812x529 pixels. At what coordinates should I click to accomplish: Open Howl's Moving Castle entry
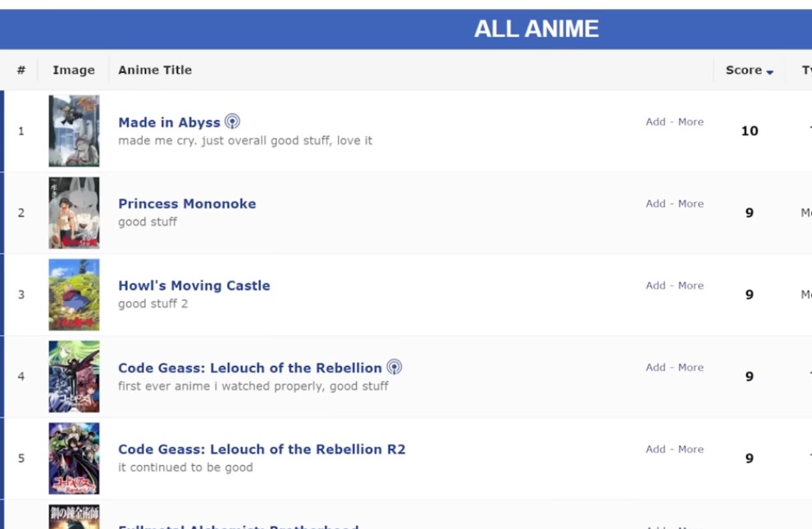194,285
